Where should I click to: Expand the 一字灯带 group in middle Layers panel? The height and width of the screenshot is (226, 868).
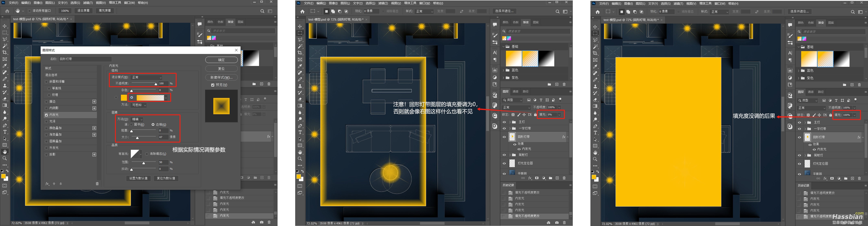pyautogui.click(x=510, y=129)
